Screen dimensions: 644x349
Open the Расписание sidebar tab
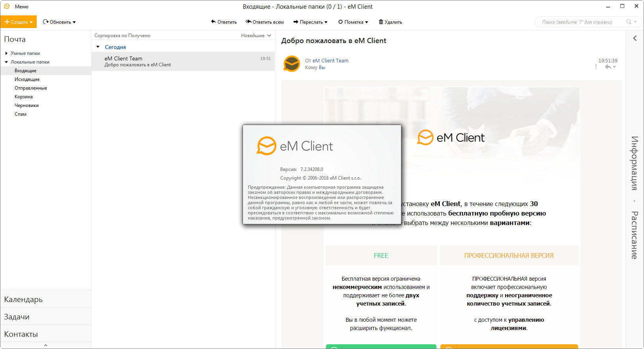[635, 235]
